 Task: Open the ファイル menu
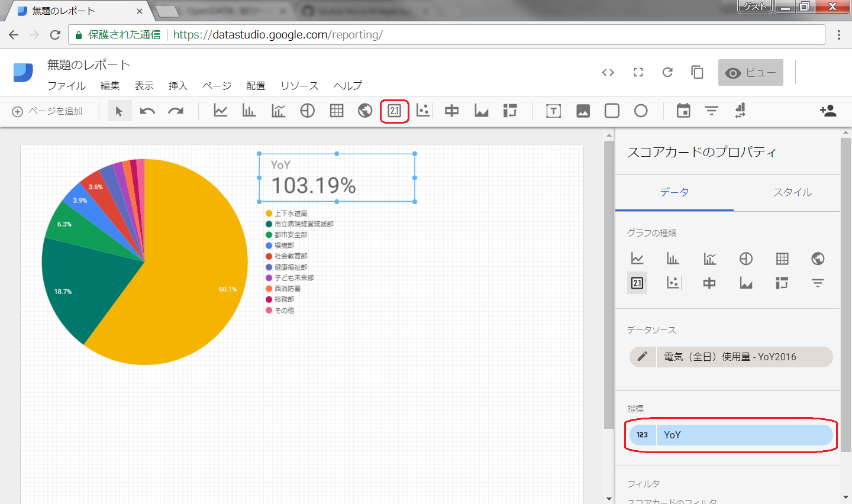point(66,86)
